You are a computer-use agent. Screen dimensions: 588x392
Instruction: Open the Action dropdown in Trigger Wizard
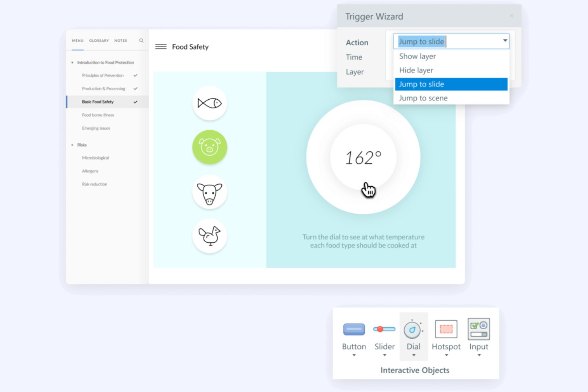(505, 41)
